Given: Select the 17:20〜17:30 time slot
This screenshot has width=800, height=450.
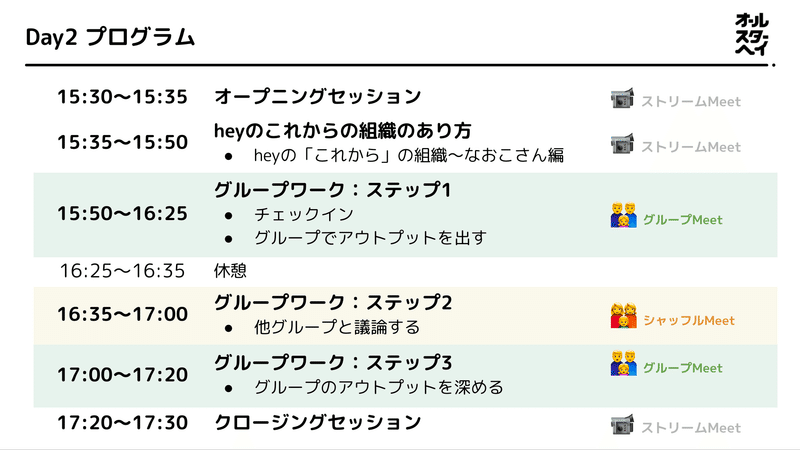Looking at the screenshot, I should (122, 422).
